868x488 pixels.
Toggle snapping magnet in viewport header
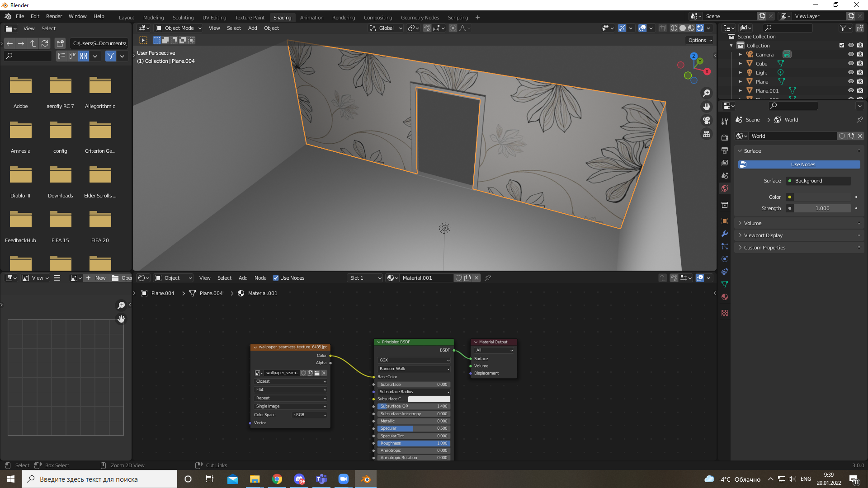(x=427, y=28)
